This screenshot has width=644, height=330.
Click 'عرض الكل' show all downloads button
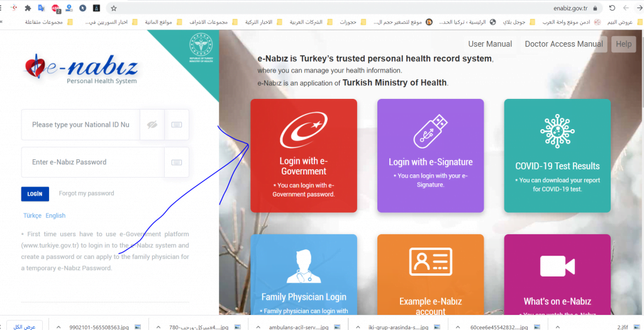[x=25, y=327]
